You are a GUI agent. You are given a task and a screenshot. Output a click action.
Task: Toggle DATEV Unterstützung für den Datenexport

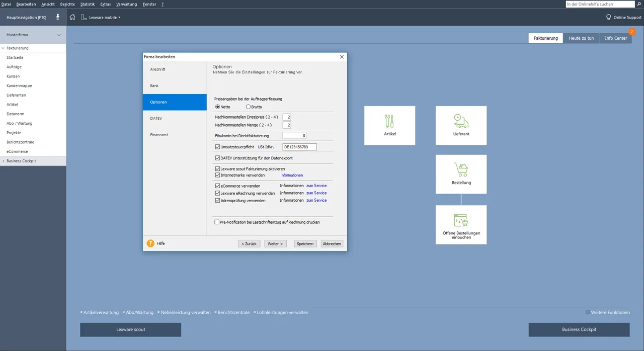point(217,158)
